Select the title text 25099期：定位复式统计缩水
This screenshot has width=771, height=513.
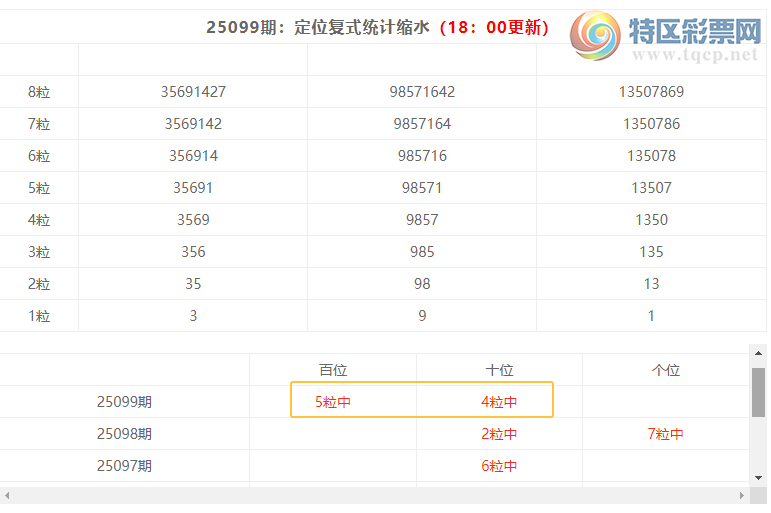pos(318,27)
